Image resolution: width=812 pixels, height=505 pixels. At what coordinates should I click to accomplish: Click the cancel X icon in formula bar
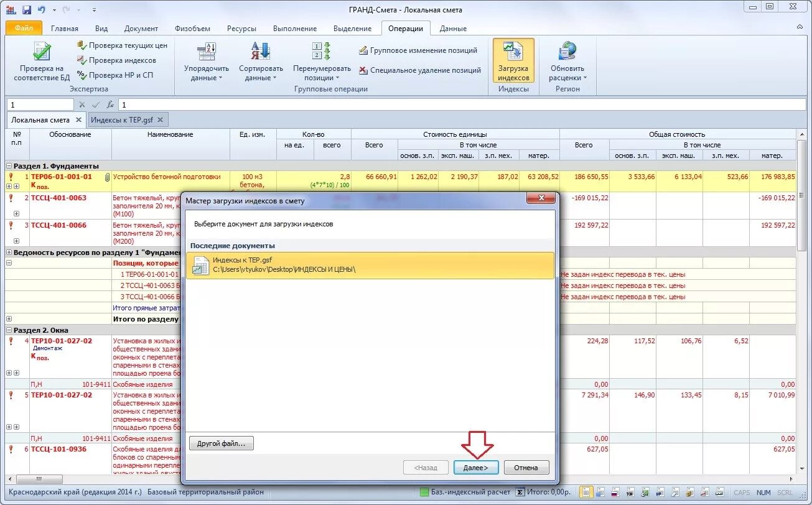click(82, 104)
